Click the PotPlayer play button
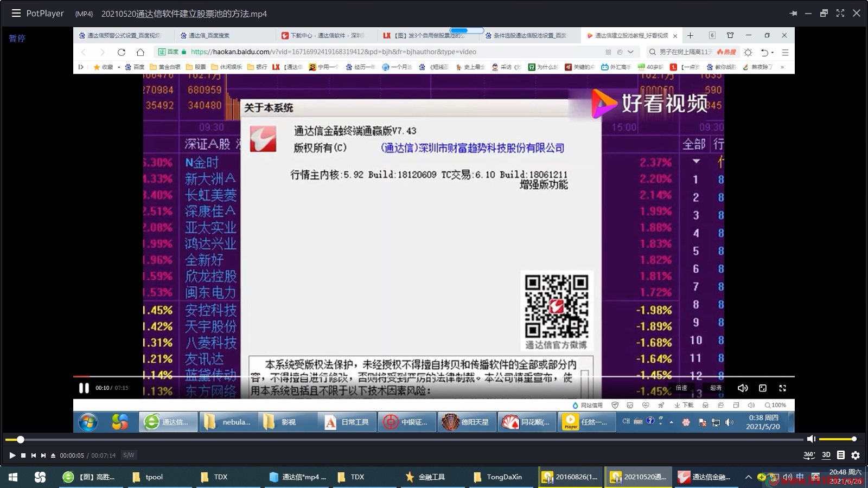This screenshot has height=488, width=868. (12, 455)
